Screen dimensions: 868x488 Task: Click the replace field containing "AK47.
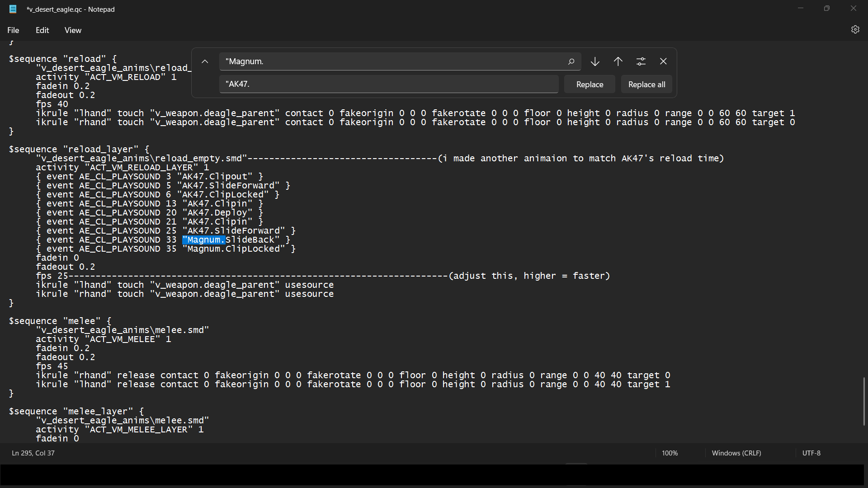click(389, 84)
